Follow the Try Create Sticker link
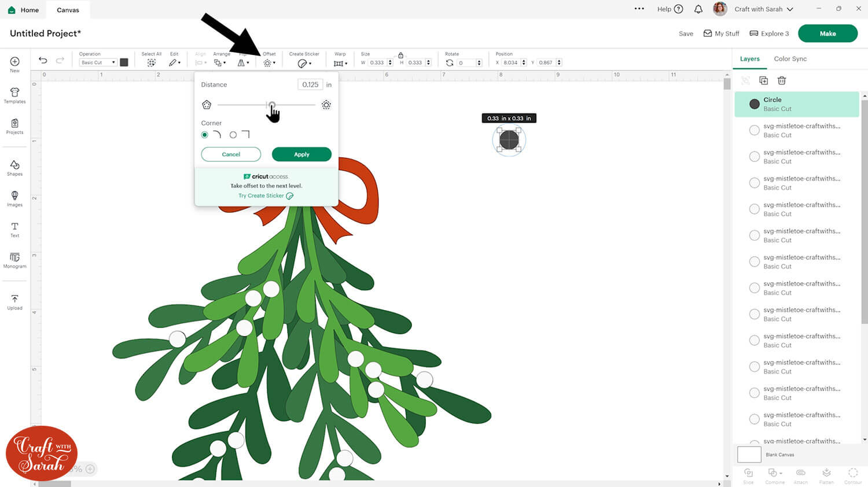Viewport: 868px width, 487px height. pyautogui.click(x=266, y=195)
